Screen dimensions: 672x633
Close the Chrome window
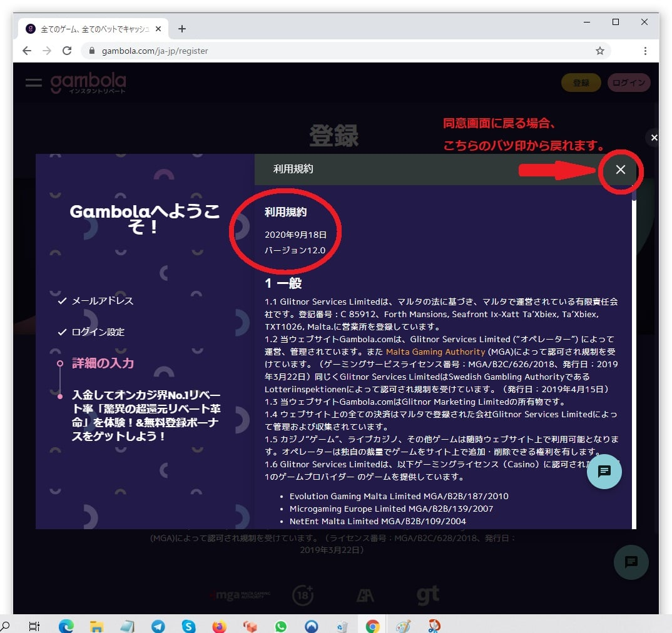[x=644, y=22]
